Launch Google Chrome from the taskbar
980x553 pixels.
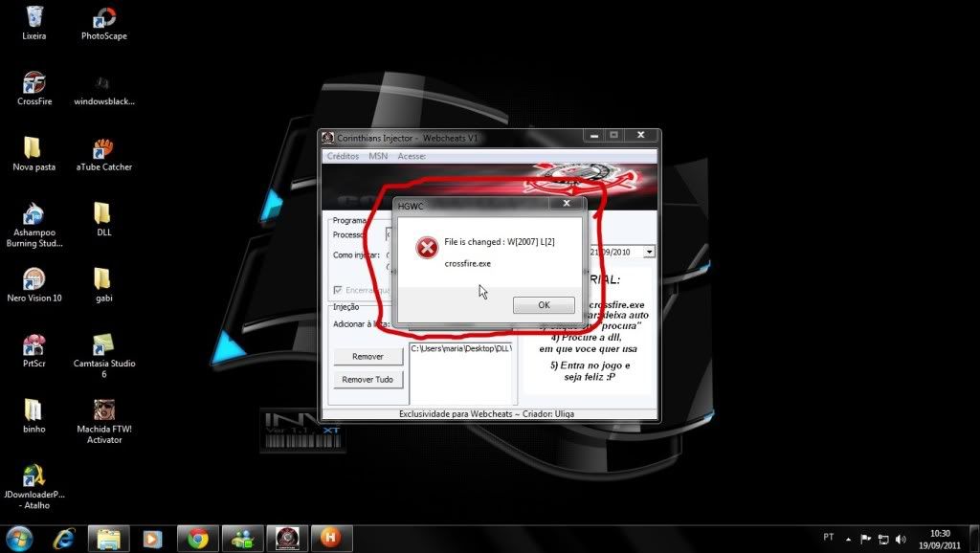[x=196, y=538]
